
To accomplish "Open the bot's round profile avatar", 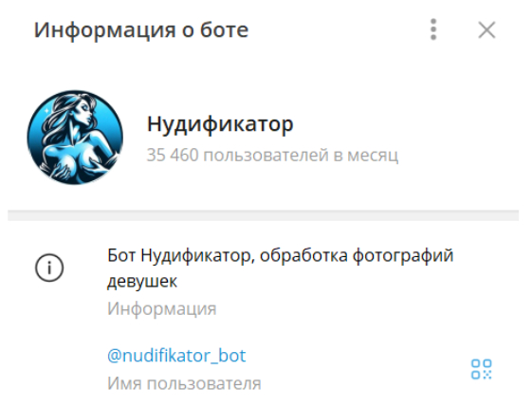I will click(x=75, y=138).
